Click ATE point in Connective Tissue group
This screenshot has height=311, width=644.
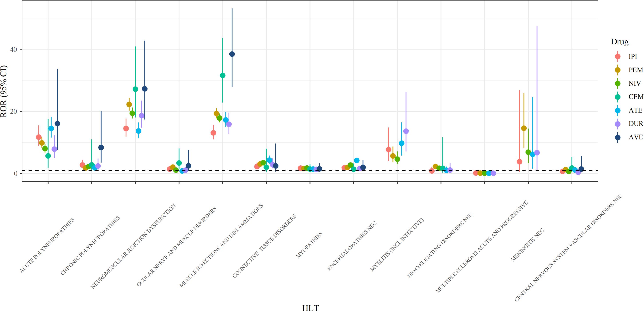pyautogui.click(x=269, y=160)
